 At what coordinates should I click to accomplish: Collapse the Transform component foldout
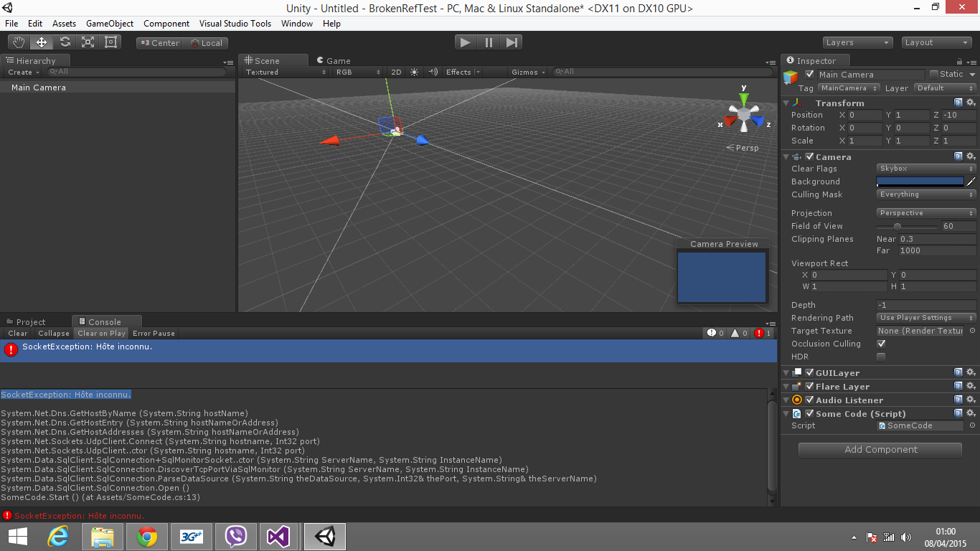[x=786, y=103]
